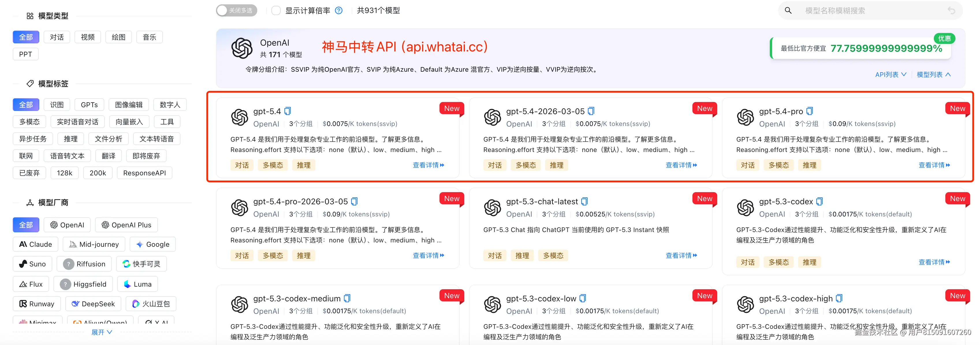Open the API列表 dropdown
The height and width of the screenshot is (345, 980).
click(890, 74)
